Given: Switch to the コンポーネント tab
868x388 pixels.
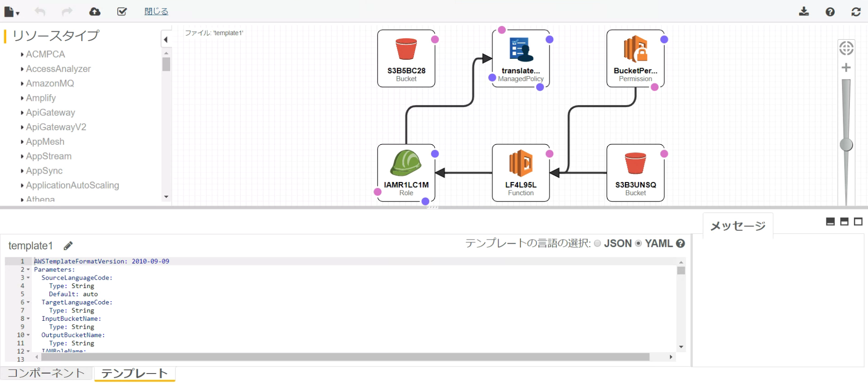Looking at the screenshot, I should click(x=46, y=373).
